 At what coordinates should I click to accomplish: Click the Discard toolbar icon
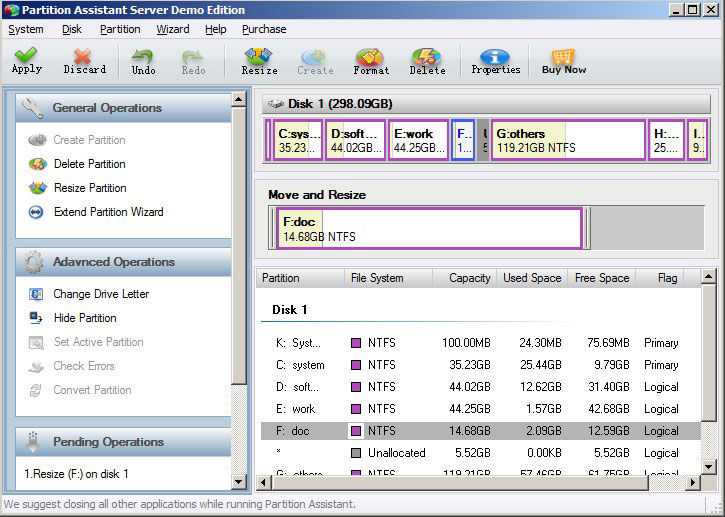(84, 55)
